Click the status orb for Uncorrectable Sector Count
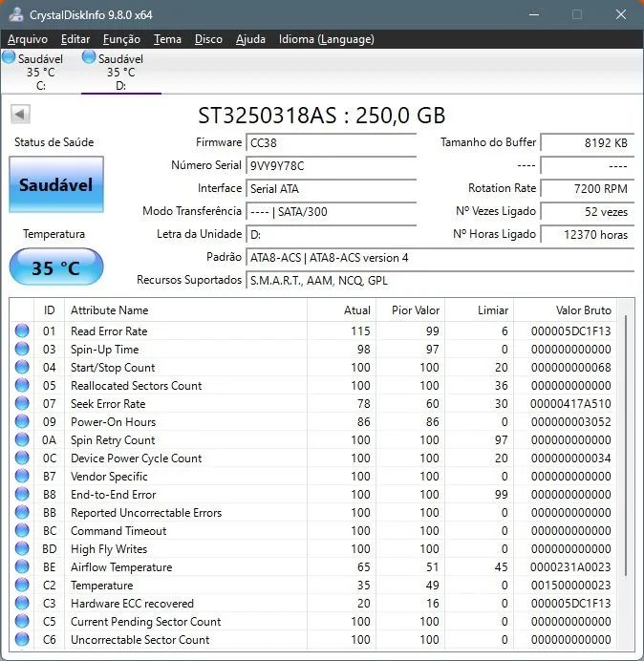 click(22, 639)
